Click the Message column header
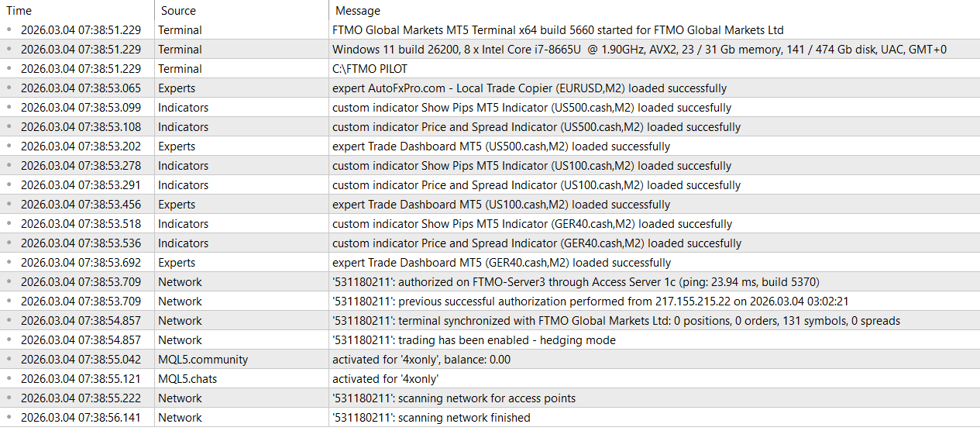 coord(357,11)
